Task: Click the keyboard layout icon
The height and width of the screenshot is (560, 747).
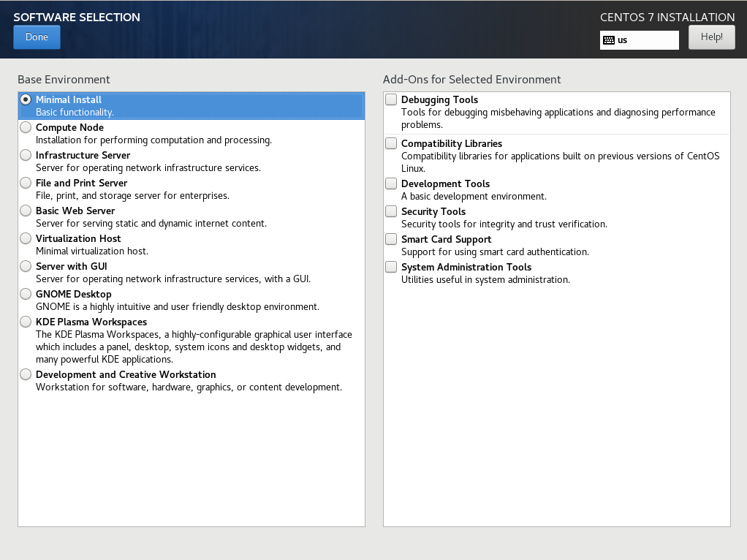Action: (608, 40)
